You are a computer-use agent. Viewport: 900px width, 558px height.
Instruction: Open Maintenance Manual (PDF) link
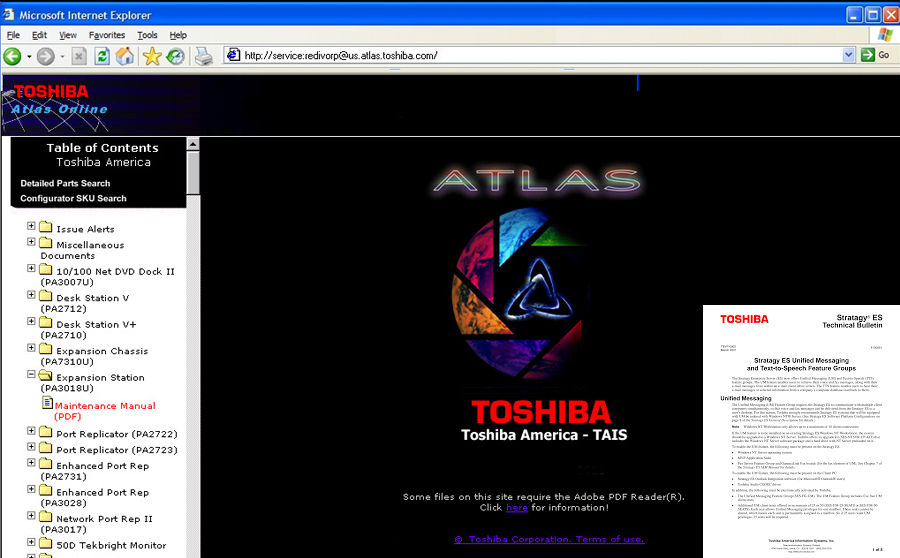pyautogui.click(x=104, y=411)
